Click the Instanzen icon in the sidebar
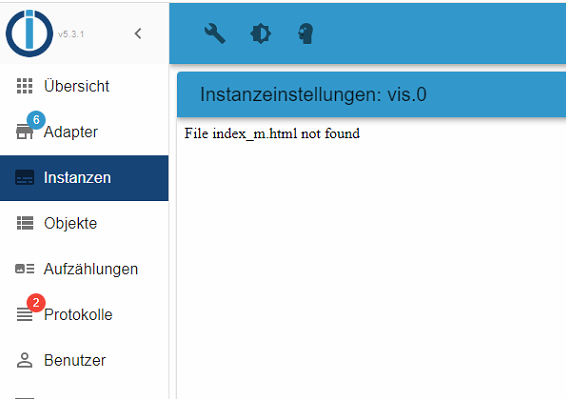 click(x=25, y=178)
